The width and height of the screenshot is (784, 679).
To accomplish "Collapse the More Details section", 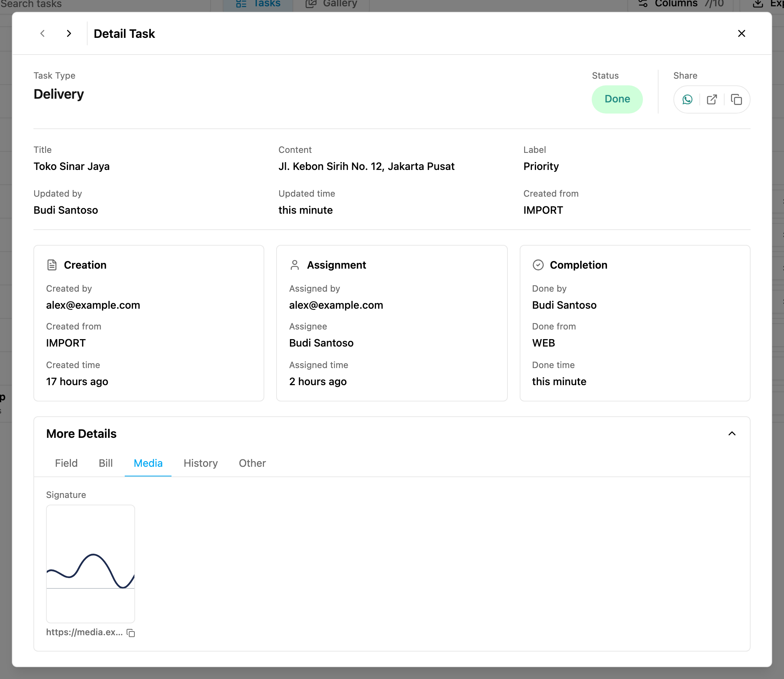I will [732, 433].
